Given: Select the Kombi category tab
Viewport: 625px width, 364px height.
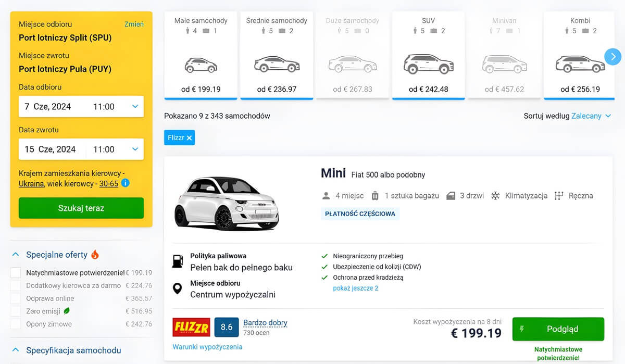Looking at the screenshot, I should coord(580,55).
